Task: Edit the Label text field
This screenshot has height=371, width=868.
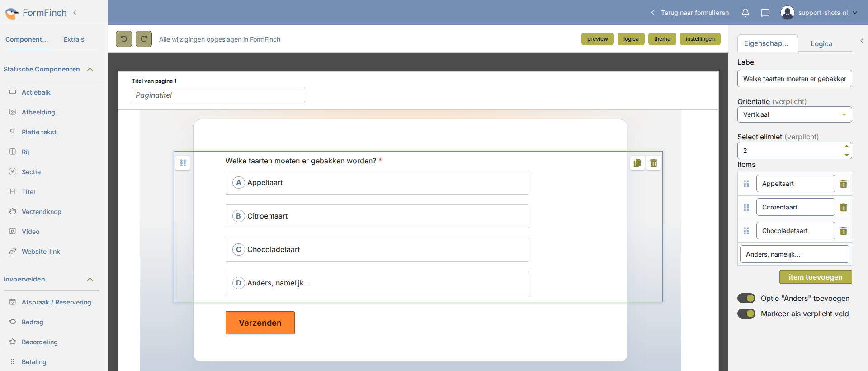Action: click(795, 79)
